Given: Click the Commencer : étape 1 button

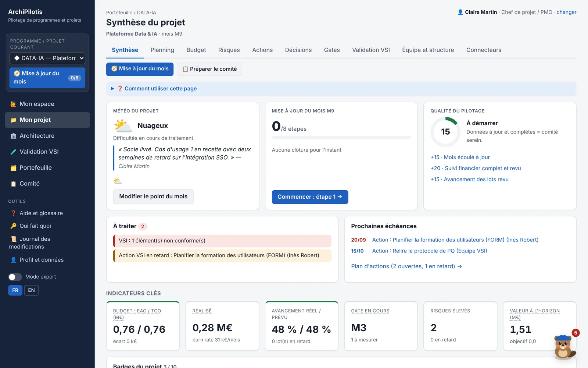Looking at the screenshot, I should (310, 197).
